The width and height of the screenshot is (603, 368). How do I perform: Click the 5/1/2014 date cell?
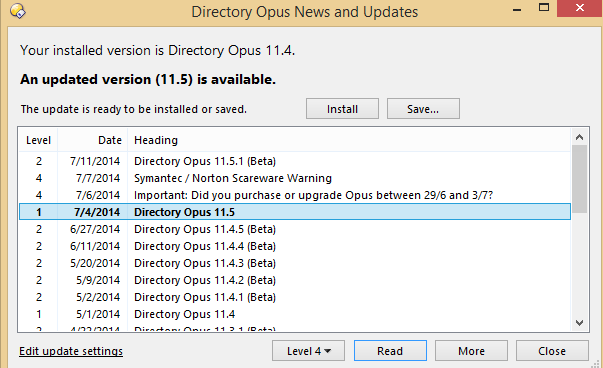pos(98,314)
